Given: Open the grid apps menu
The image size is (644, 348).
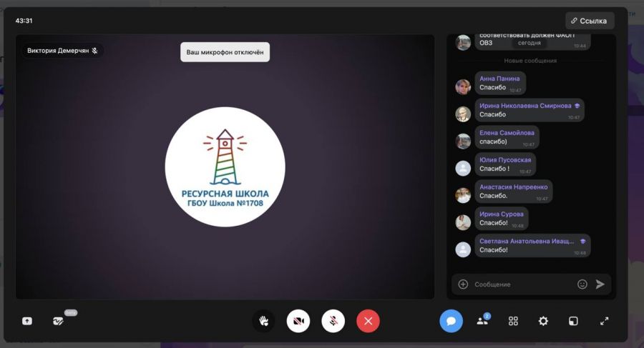Looking at the screenshot, I should 513,321.
